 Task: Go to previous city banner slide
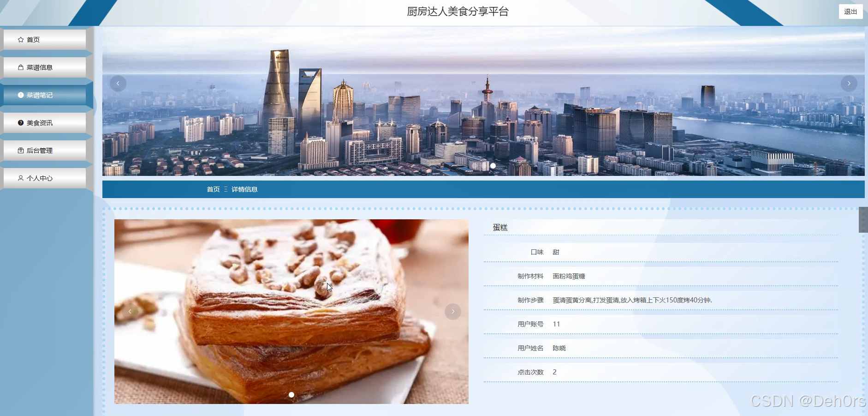coord(118,84)
